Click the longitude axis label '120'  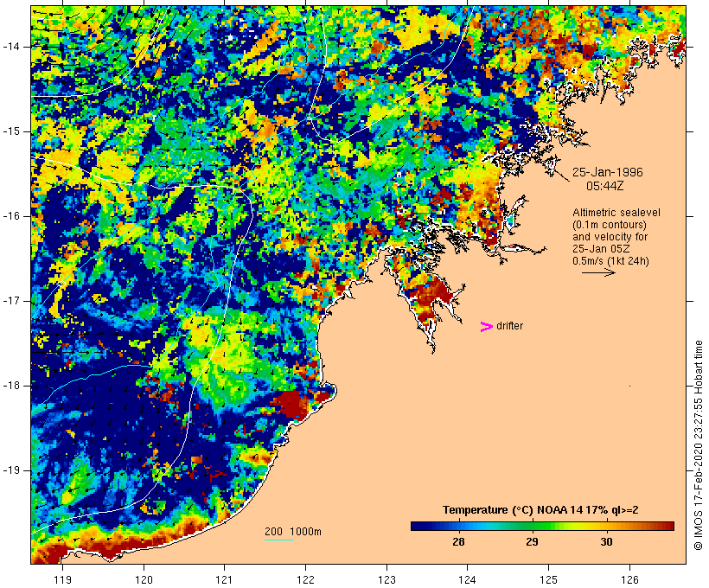click(x=144, y=579)
